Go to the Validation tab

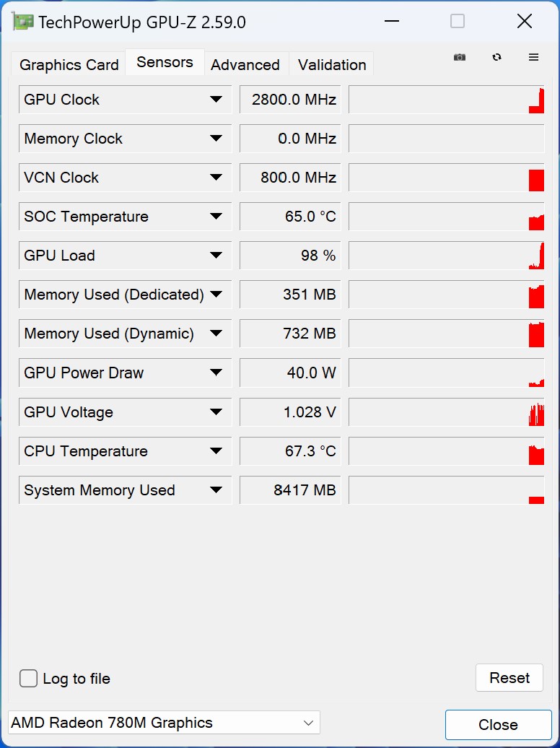pyautogui.click(x=332, y=65)
